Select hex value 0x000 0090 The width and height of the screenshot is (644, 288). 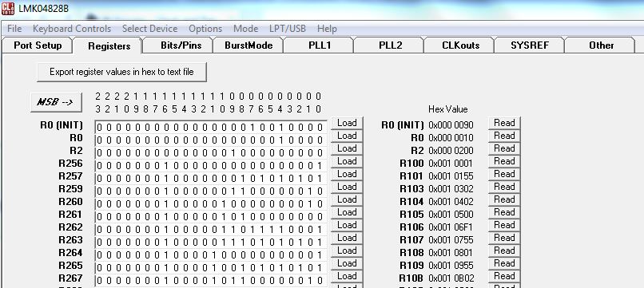coord(451,125)
